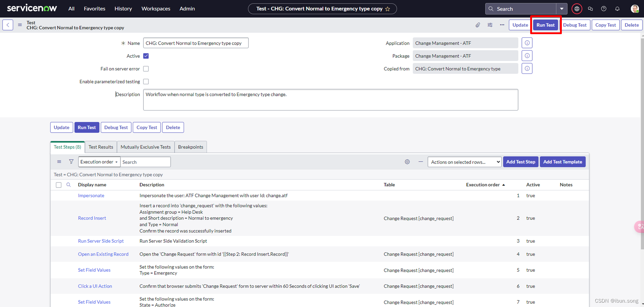View Application reference info icon
644x307 pixels.
click(527, 43)
